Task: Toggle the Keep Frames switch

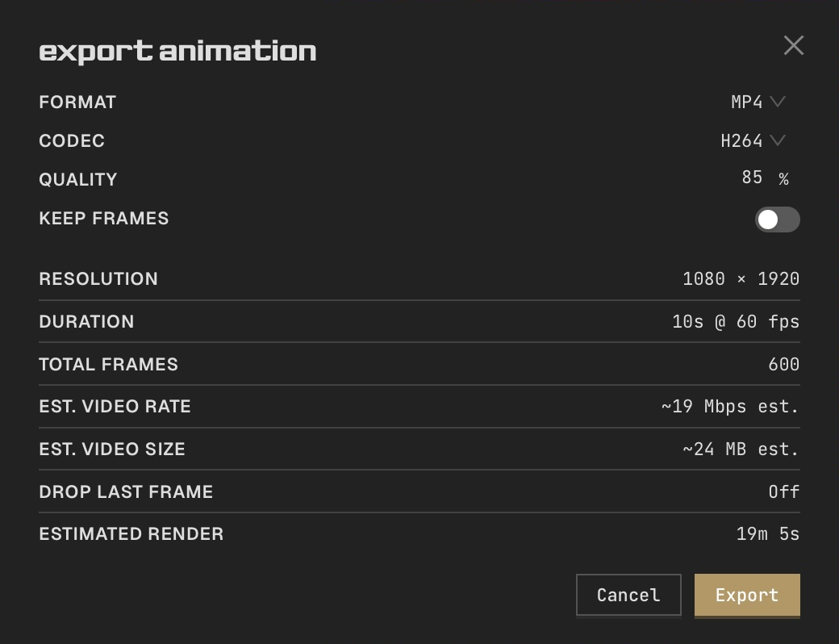Action: pos(778,220)
